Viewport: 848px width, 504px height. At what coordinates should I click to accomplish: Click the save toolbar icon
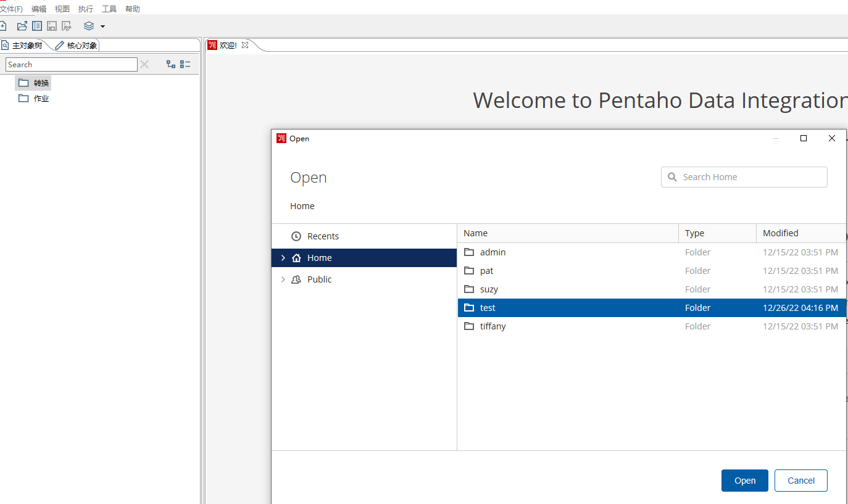click(52, 26)
